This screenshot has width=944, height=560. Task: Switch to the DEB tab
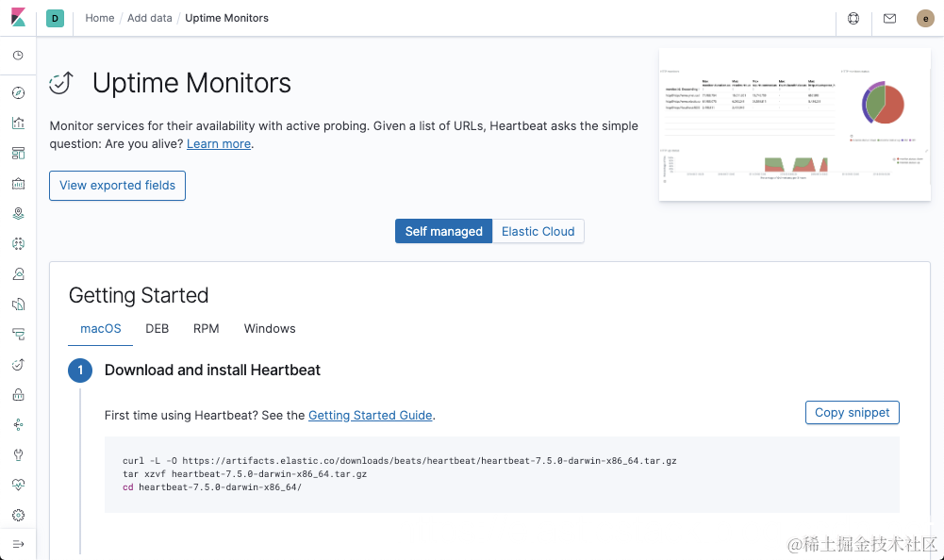pos(157,329)
